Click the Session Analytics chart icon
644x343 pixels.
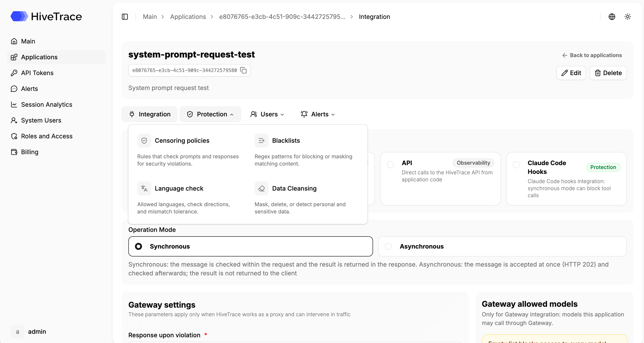click(x=14, y=105)
